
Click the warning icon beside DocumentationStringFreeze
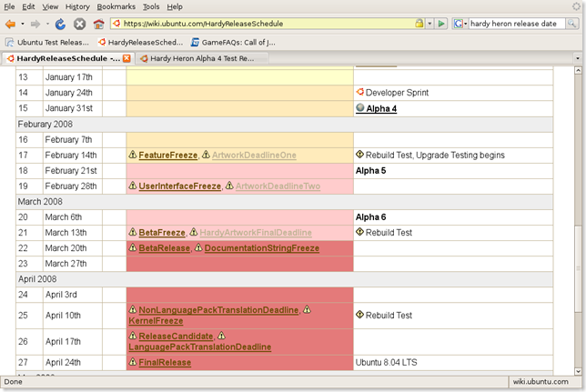198,247
